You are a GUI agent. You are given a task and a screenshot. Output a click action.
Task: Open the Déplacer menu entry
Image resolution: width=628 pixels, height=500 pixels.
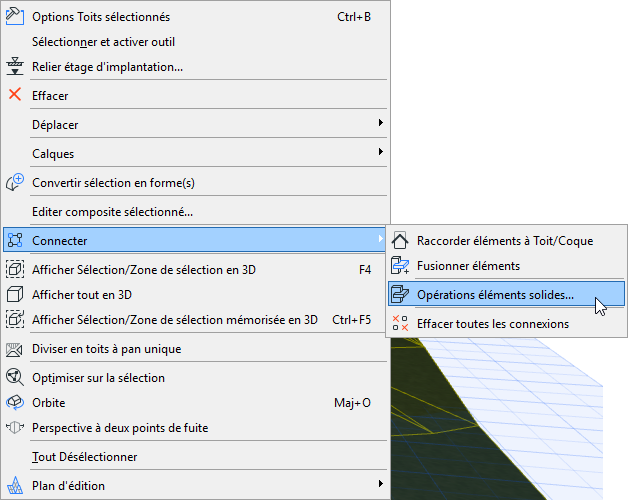195,125
